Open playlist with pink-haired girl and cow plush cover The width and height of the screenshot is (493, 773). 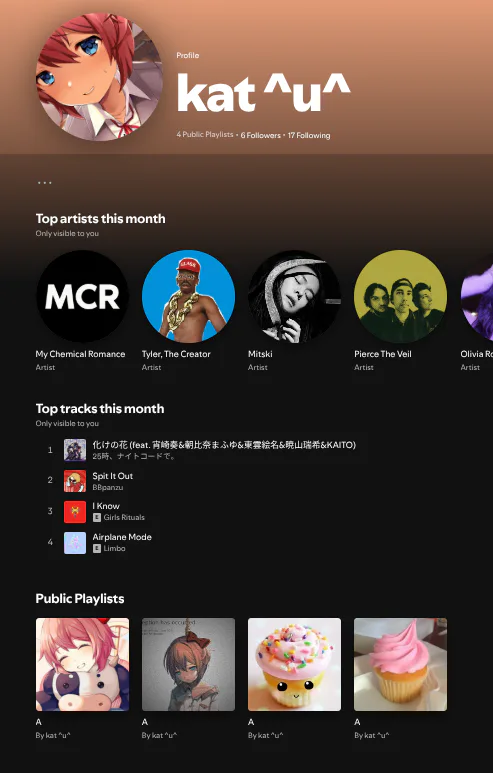pos(82,665)
